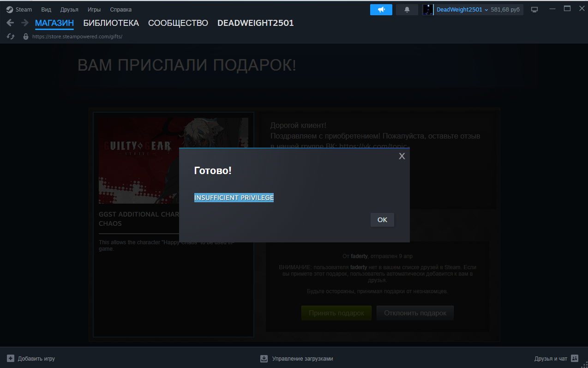
Task: Click the padlock security icon
Action: [x=26, y=36]
